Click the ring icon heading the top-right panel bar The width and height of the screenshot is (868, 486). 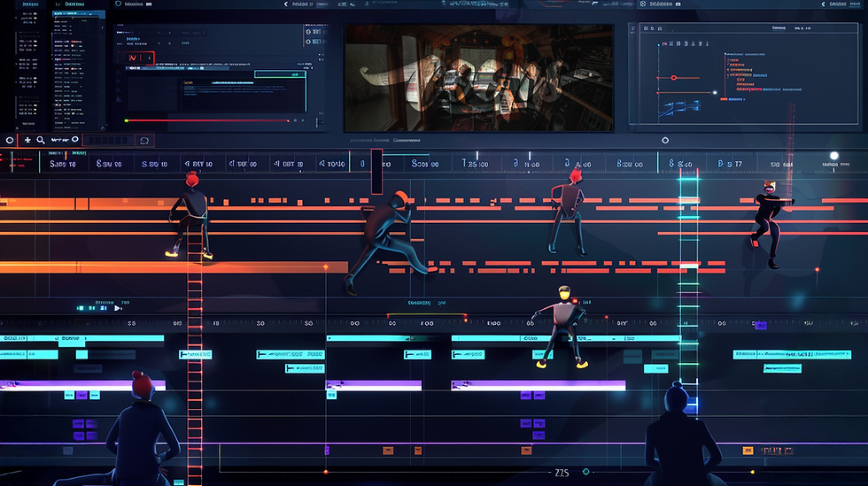pos(643,4)
